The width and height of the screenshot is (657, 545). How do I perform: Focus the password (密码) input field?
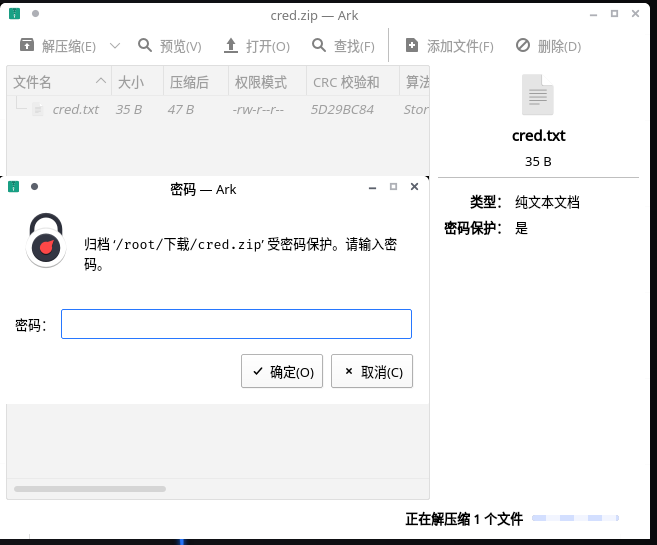coord(236,324)
